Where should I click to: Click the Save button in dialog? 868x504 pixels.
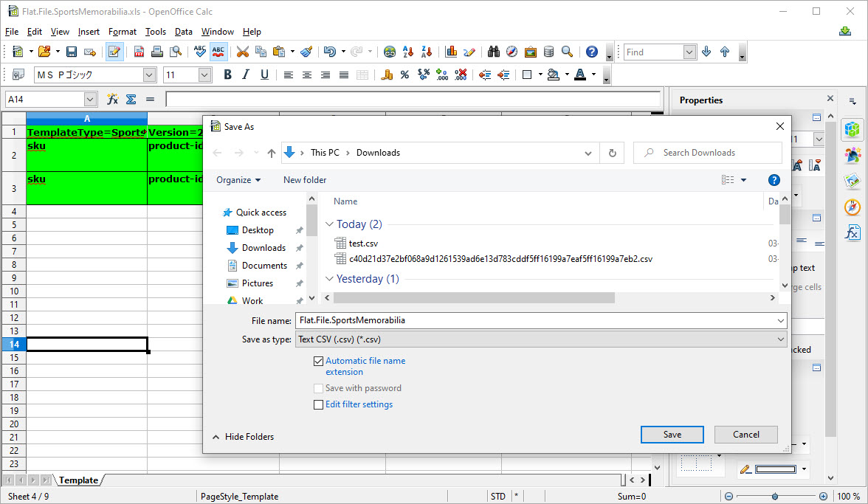click(672, 435)
